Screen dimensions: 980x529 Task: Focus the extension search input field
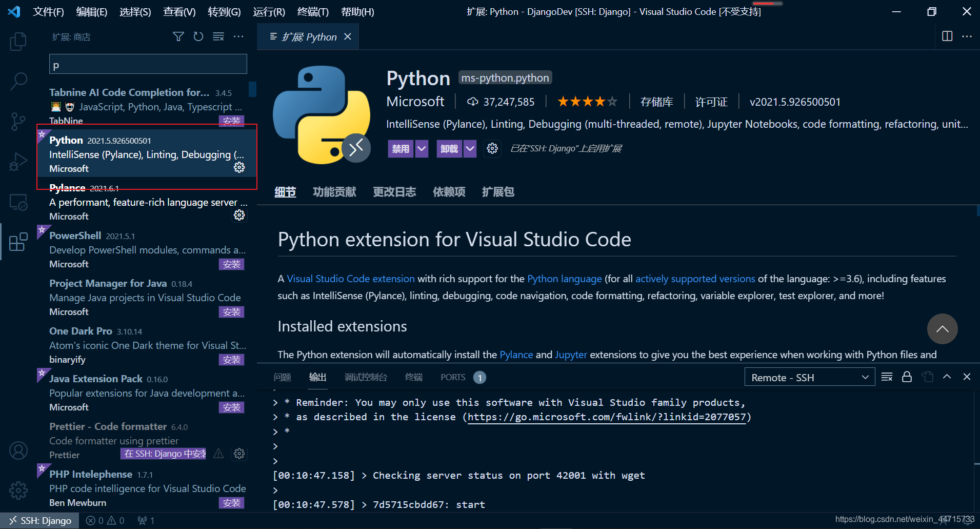click(148, 64)
